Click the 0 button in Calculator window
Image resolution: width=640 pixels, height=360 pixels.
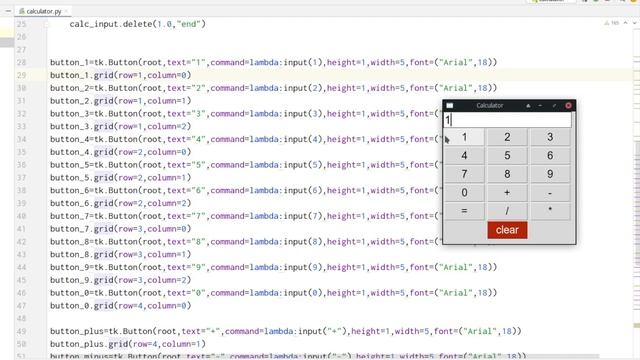coord(464,193)
